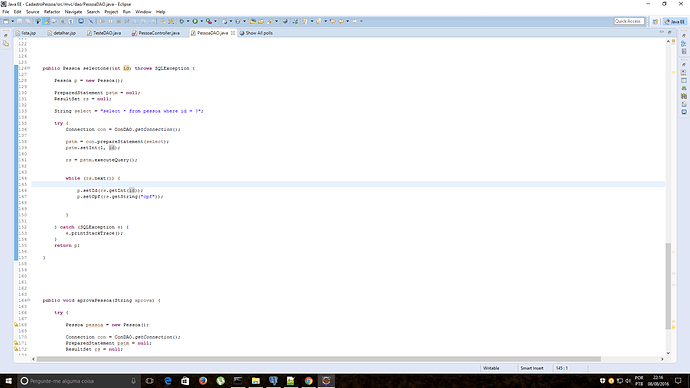
Task: Click the Outline view icon in right sidebar
Action: pyautogui.click(x=684, y=44)
